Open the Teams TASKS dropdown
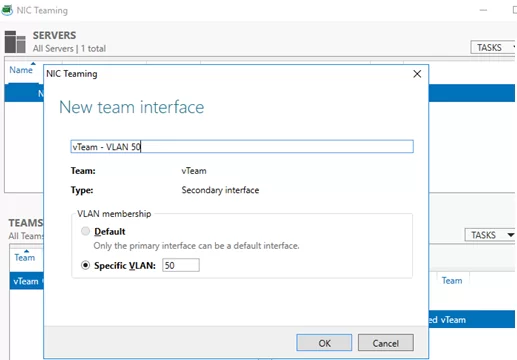 click(490, 235)
